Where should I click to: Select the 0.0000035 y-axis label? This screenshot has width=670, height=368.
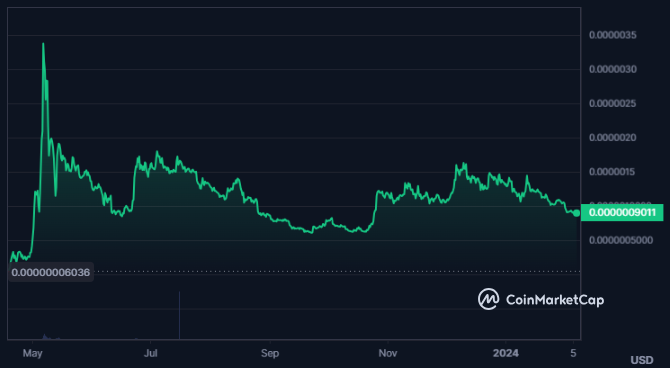pos(612,35)
